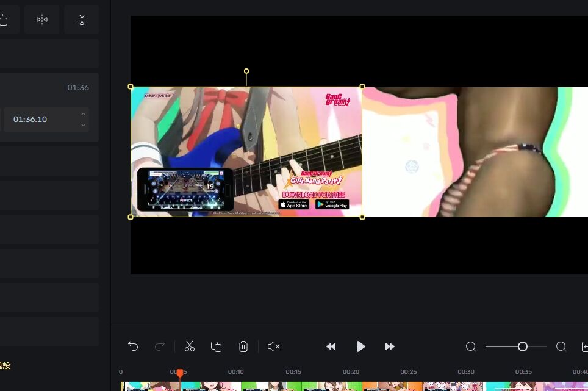Click the top-right corner handle of the selected clip

pos(362,87)
